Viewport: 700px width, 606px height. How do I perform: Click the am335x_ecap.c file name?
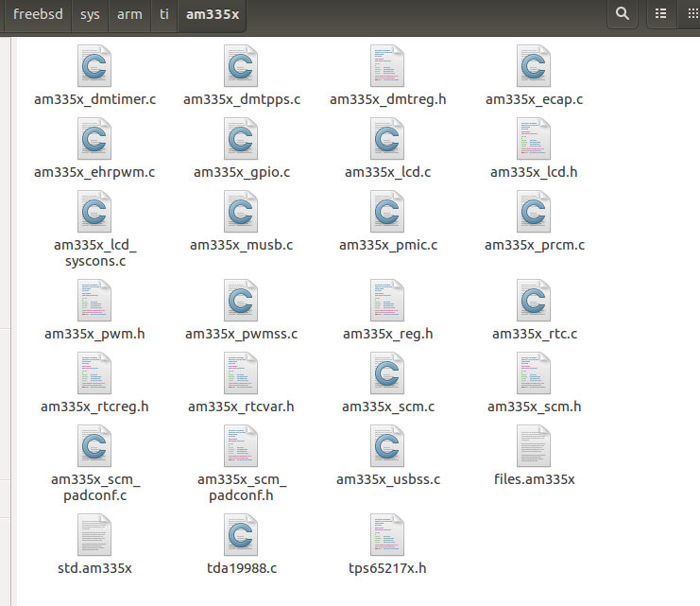point(534,99)
